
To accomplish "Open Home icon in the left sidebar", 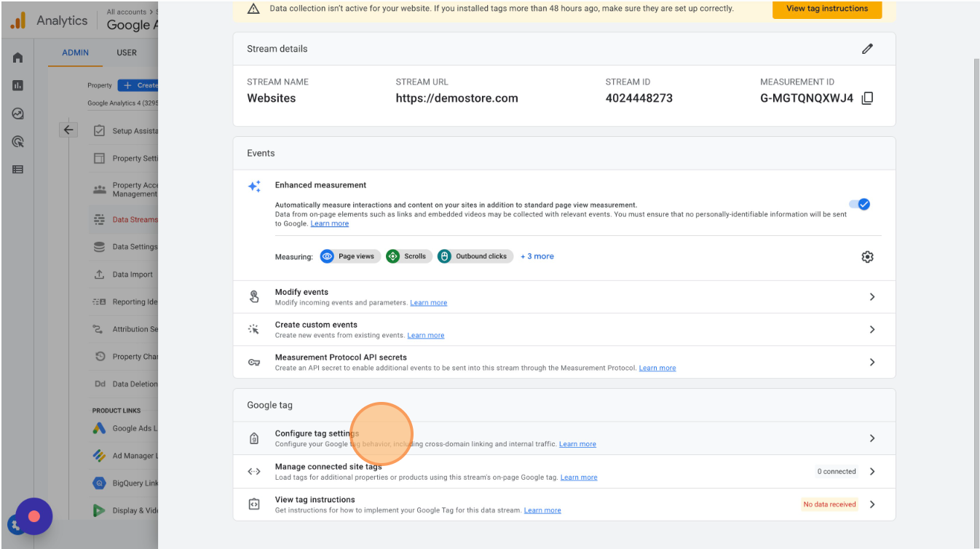I will tap(17, 58).
